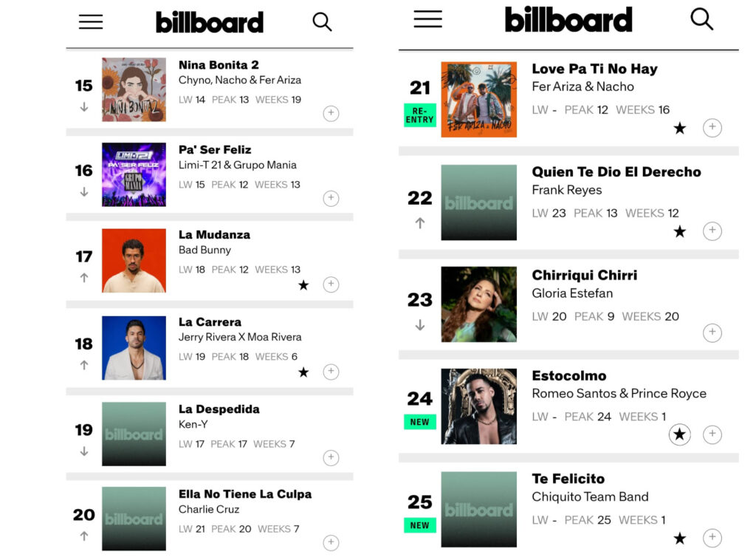Click the NEW badge beside Te Felicito
Viewport: 756px width, 560px height.
pyautogui.click(x=419, y=525)
